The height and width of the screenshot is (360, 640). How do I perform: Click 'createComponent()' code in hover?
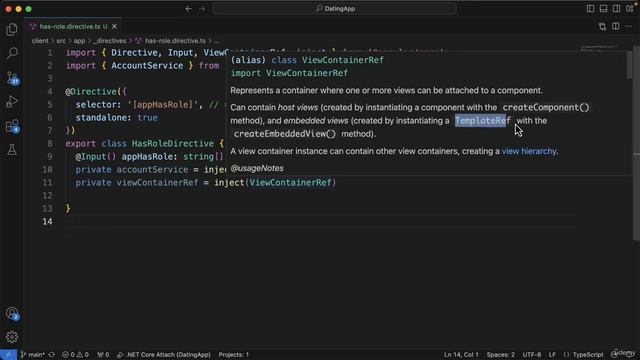pyautogui.click(x=546, y=108)
